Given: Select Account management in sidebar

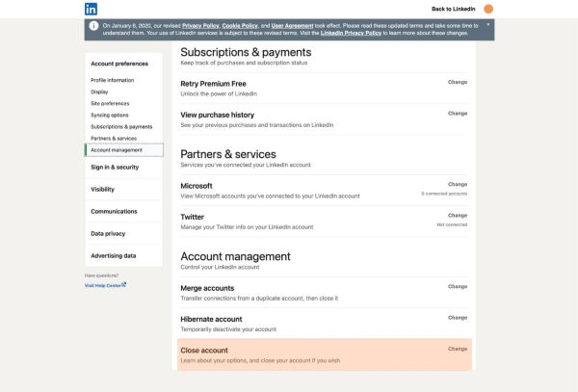Looking at the screenshot, I should pyautogui.click(x=124, y=150).
